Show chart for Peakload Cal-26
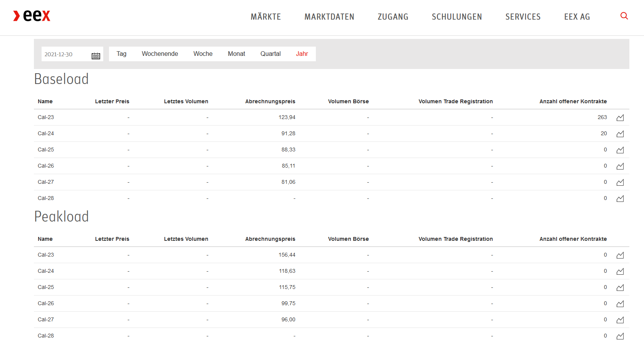Image resolution: width=644 pixels, height=346 pixels. [620, 304]
